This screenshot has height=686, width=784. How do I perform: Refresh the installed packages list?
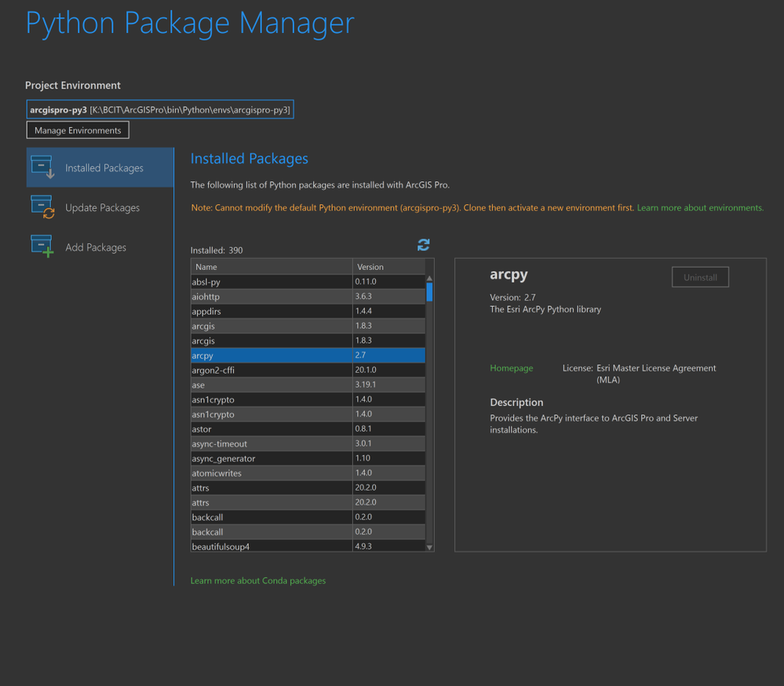[424, 245]
